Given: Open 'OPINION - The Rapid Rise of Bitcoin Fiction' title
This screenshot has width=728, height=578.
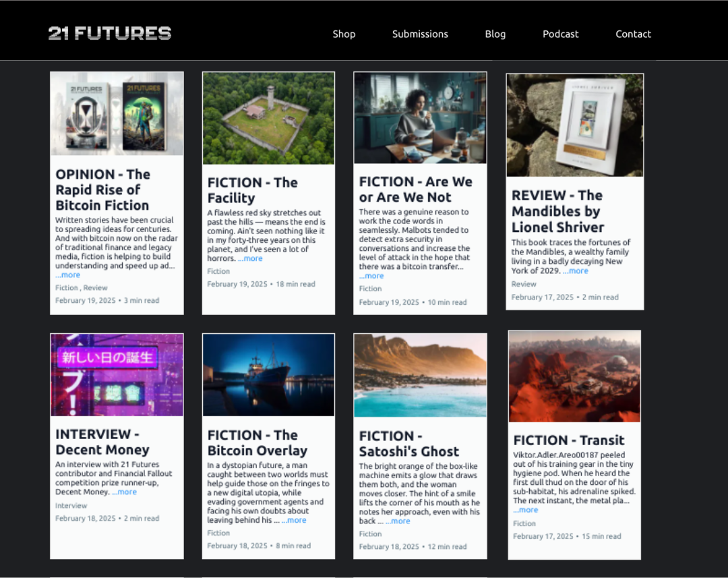Looking at the screenshot, I should tap(102, 190).
